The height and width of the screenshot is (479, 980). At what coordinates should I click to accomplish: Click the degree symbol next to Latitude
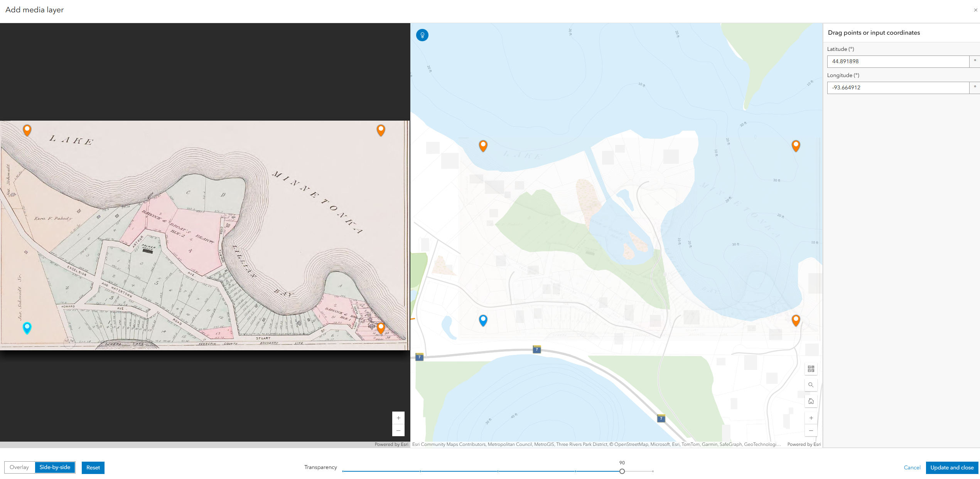click(x=975, y=61)
